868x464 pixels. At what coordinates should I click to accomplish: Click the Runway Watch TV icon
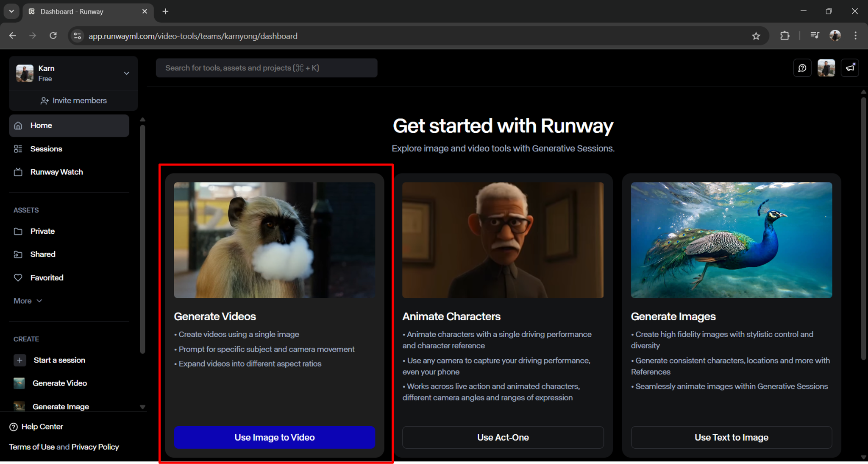coord(18,172)
